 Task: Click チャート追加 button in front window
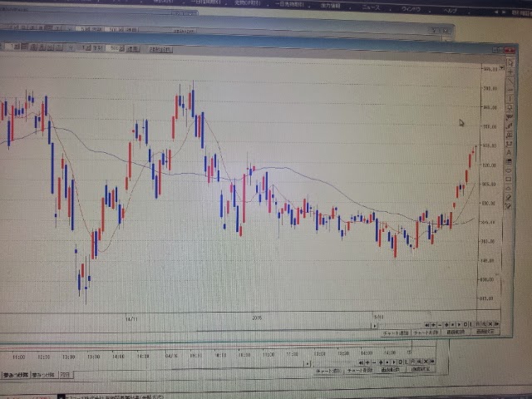pyautogui.click(x=396, y=332)
